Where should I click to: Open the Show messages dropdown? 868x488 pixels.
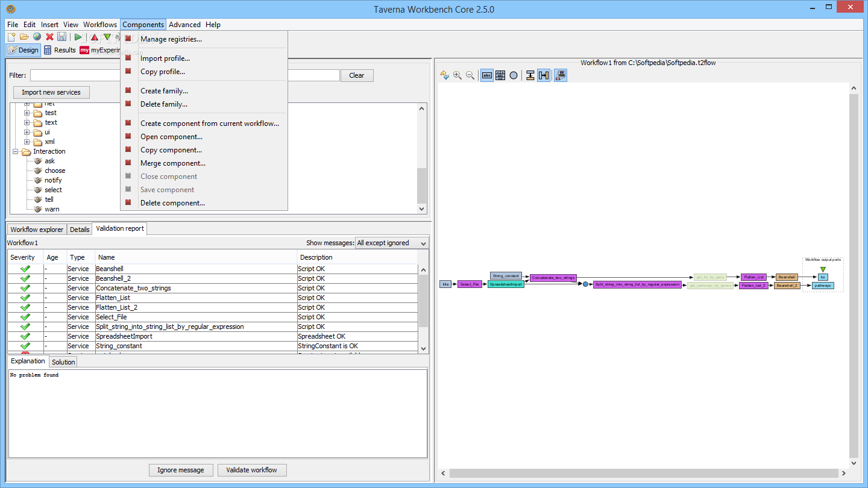tap(392, 243)
